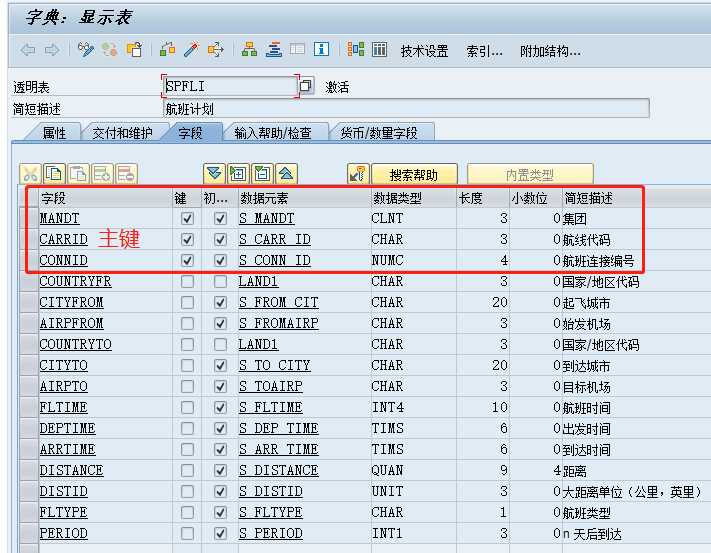Screen dimensions: 711x553
Task: Toggle initial checkbox for DISTANCE row
Action: point(220,471)
